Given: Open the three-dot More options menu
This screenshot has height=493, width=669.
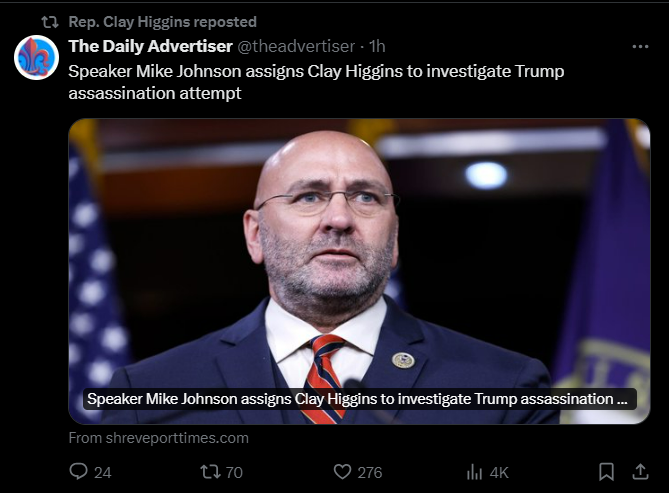Looking at the screenshot, I should click(640, 47).
